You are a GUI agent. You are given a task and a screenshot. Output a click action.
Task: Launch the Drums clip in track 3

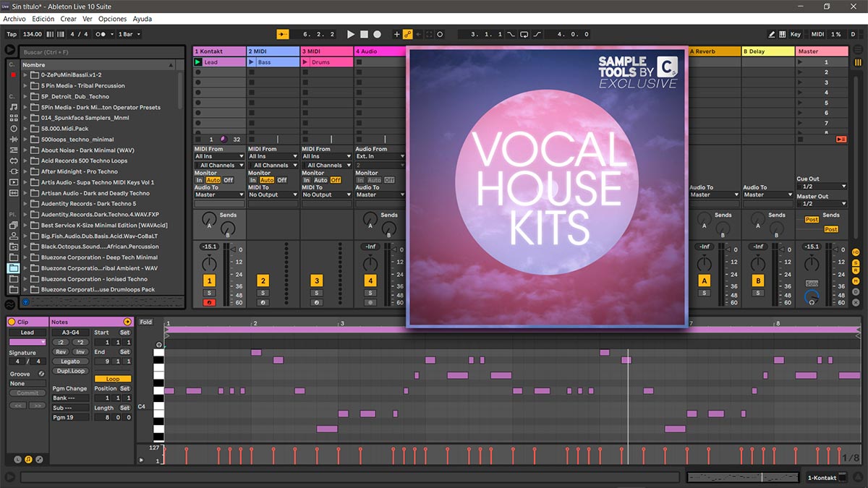click(x=305, y=62)
